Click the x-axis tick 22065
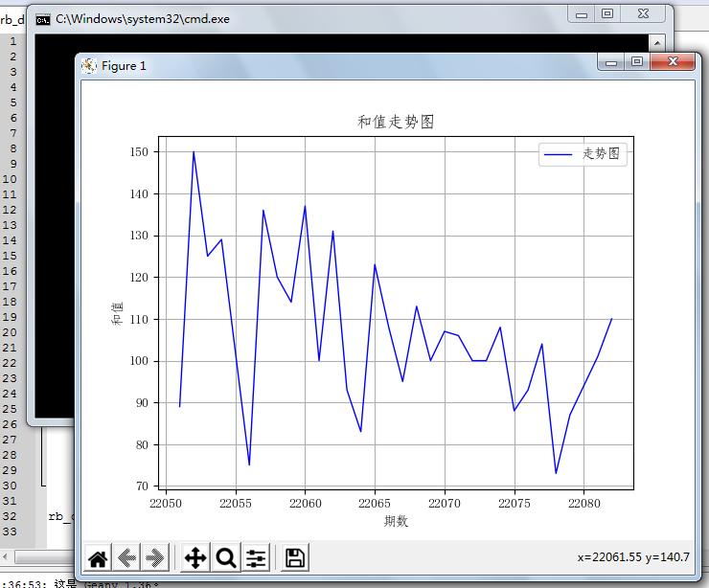Viewport: 709px width, 588px height. pyautogui.click(x=375, y=504)
